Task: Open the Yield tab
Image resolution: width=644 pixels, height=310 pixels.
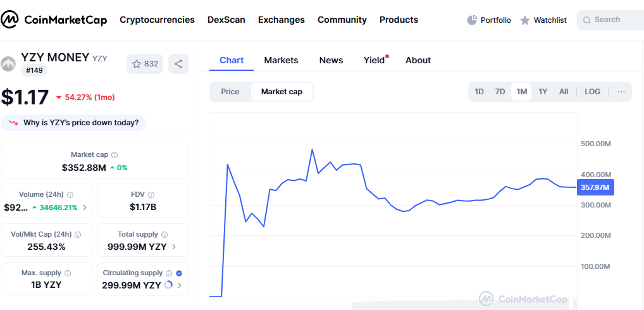Action: pos(374,60)
